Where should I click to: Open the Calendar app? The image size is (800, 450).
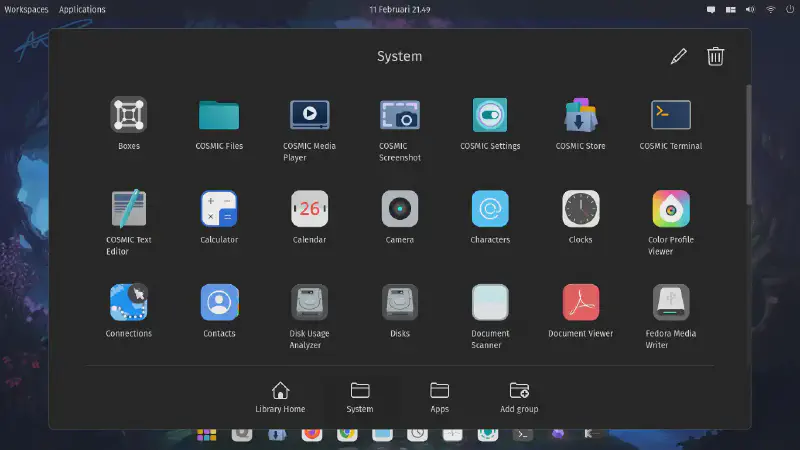pos(309,209)
